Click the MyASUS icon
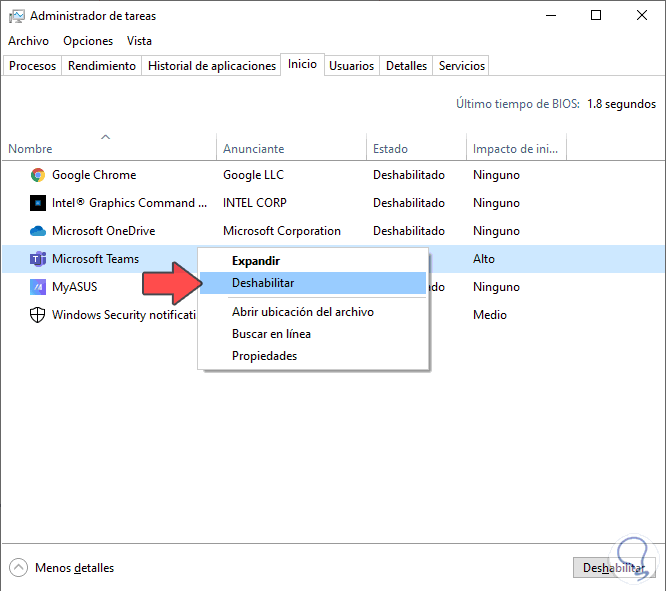The image size is (666, 591). tap(38, 287)
